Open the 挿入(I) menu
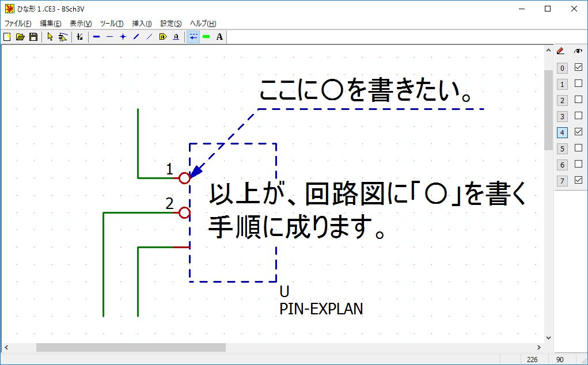 click(142, 24)
